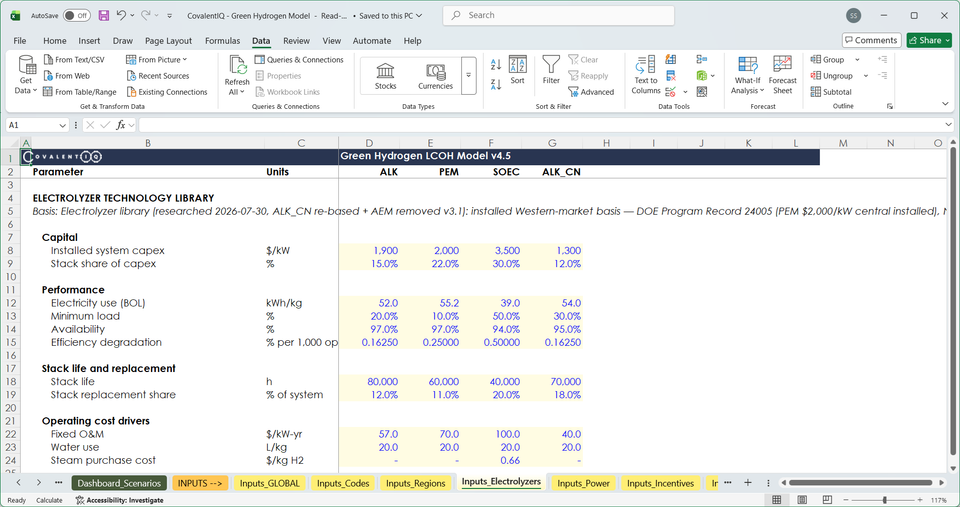Open Advanced filter options
The width and height of the screenshot is (960, 507).
(591, 92)
